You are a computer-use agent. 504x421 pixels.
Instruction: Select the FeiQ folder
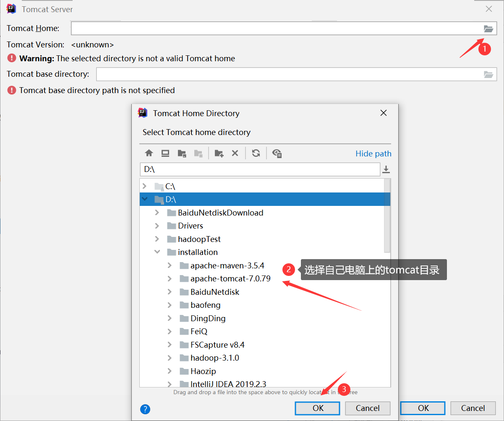[x=199, y=331]
